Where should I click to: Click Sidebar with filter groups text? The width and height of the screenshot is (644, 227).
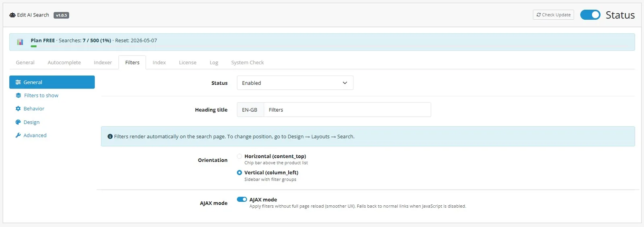[270, 180]
